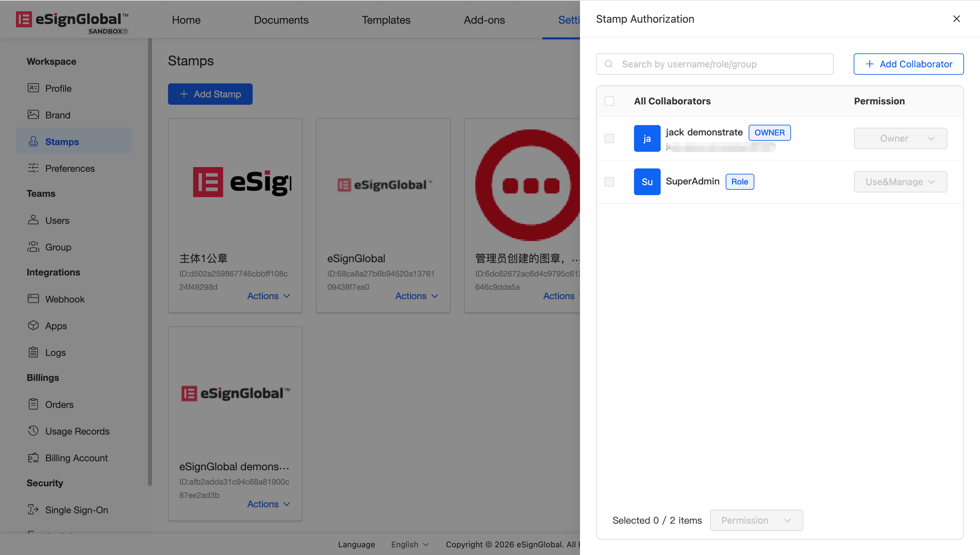Click the Logs clipboard icon

pos(33,352)
